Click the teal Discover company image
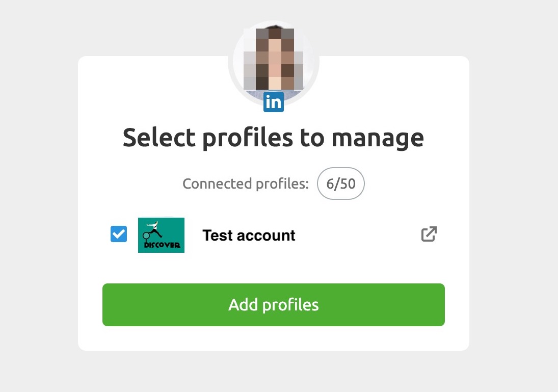This screenshot has height=392, width=558. [x=161, y=235]
